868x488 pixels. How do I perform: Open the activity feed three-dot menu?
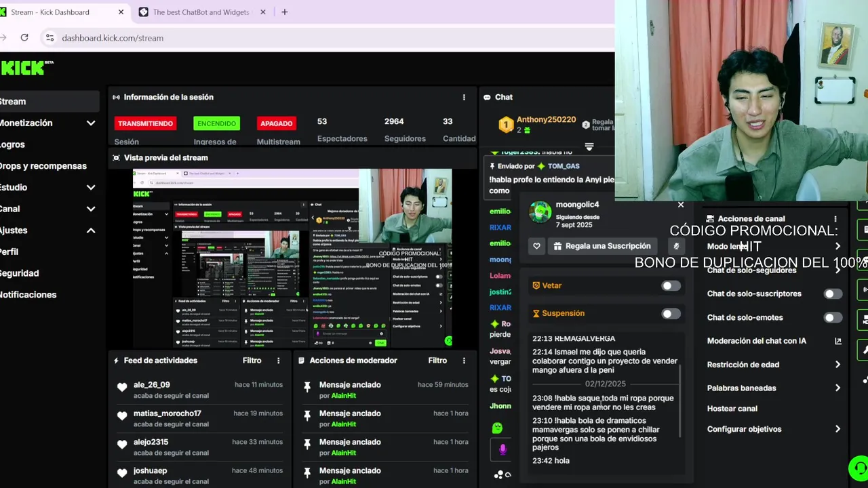(278, 361)
